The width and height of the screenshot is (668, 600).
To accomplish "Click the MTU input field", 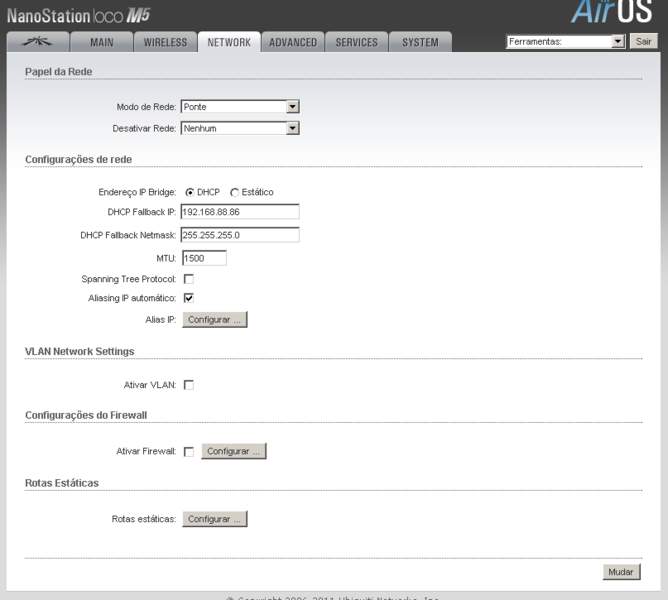I will click(204, 258).
